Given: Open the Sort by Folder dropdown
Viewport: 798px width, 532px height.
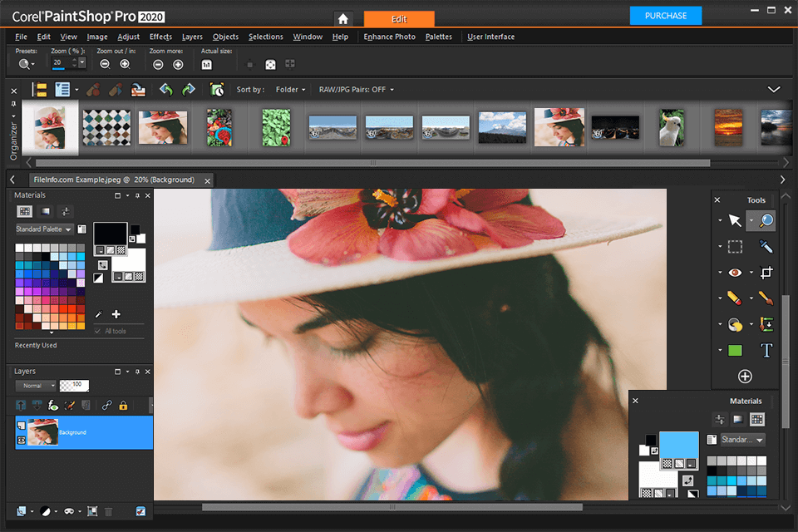Looking at the screenshot, I should [290, 89].
